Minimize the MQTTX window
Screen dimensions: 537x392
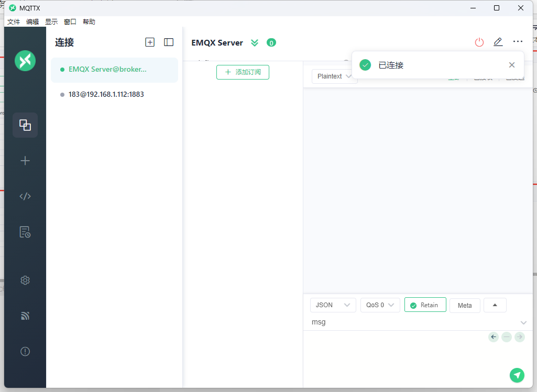pyautogui.click(x=473, y=8)
